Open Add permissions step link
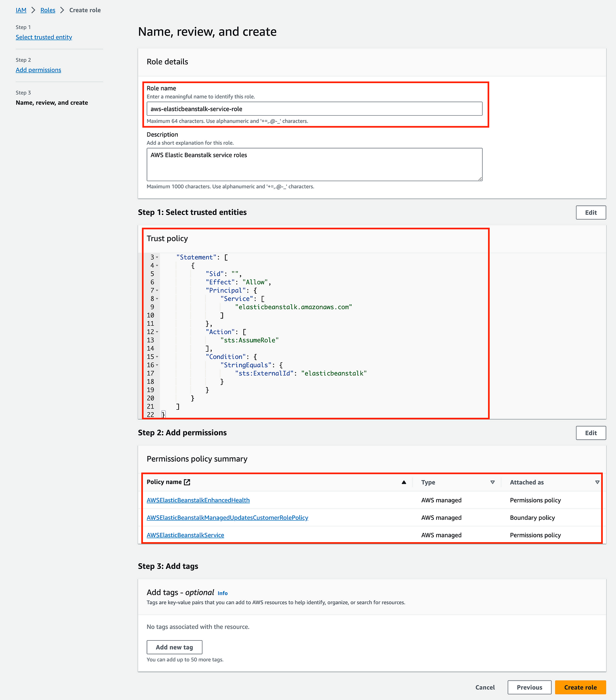Screen dimensions: 616x700 coord(38,70)
